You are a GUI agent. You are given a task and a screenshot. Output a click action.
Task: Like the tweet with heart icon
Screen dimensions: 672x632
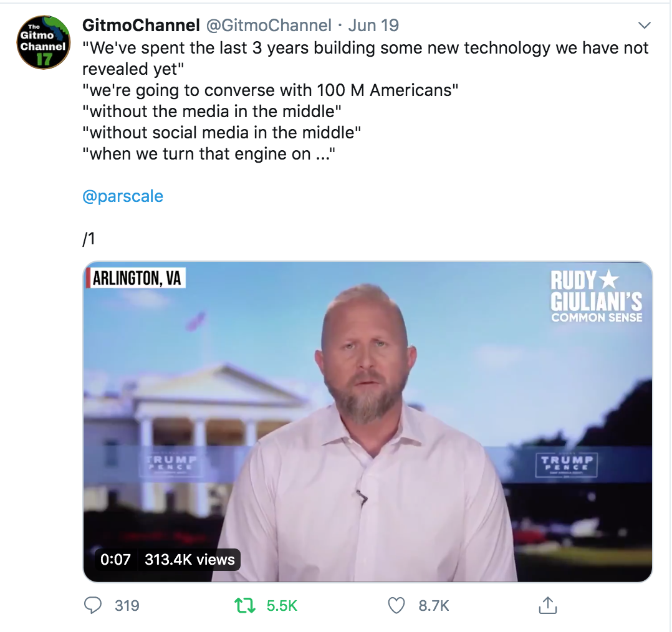tap(396, 605)
